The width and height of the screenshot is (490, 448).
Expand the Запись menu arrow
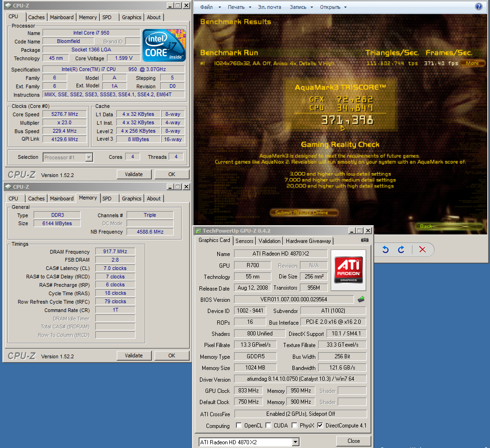[x=312, y=7]
